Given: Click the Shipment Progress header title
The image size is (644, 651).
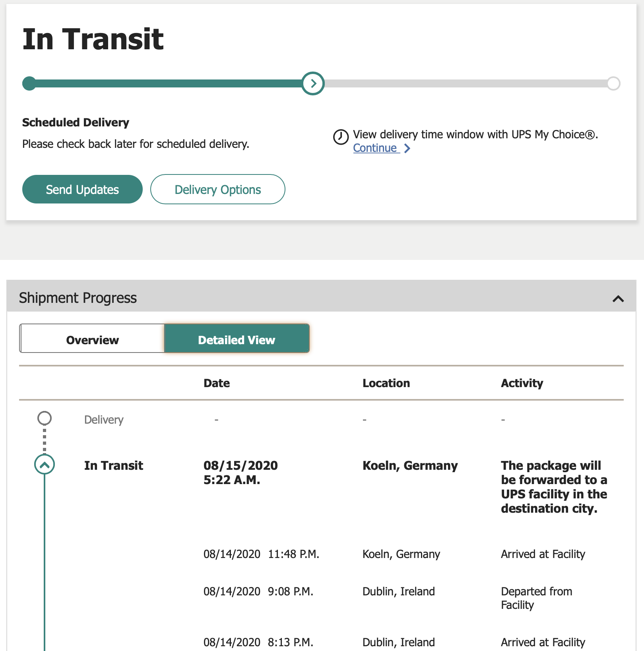Looking at the screenshot, I should point(78,298).
